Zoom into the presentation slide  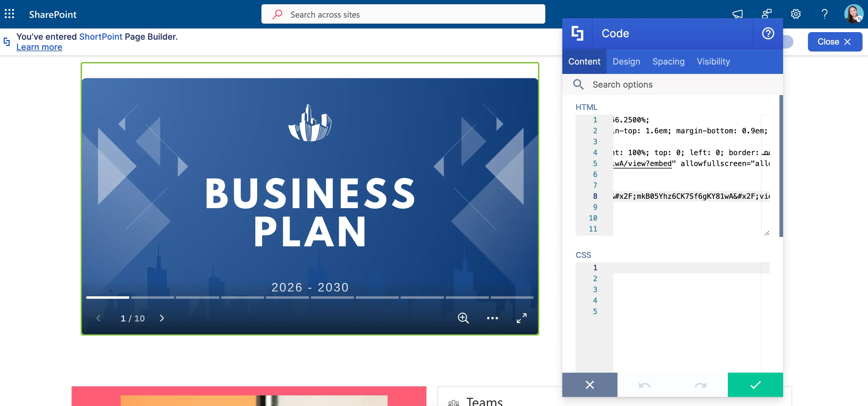coord(463,318)
